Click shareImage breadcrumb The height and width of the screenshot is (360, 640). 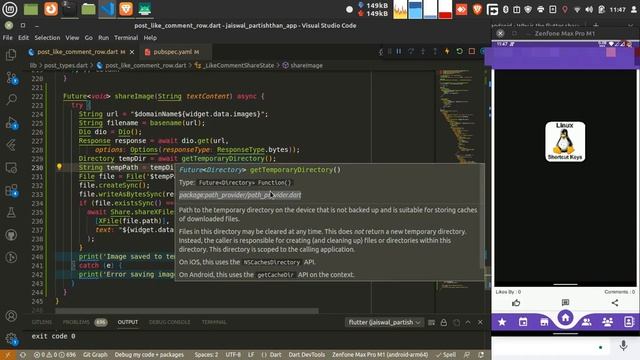pos(306,65)
